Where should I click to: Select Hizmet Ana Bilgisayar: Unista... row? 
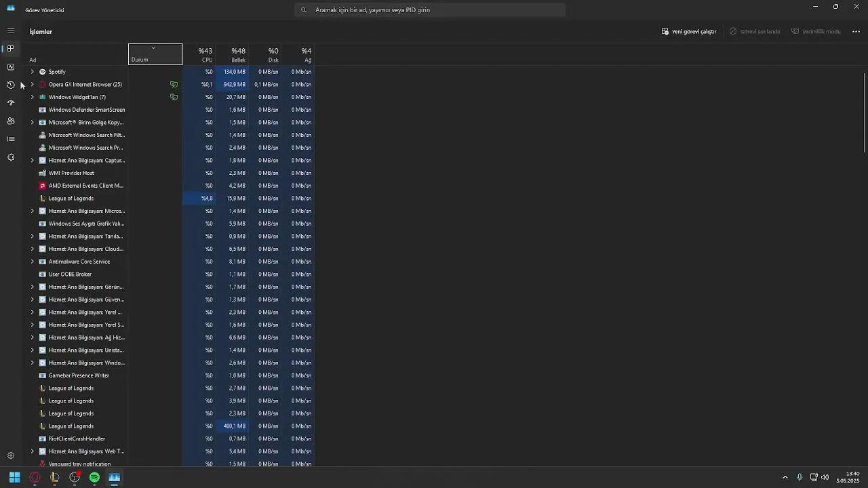pos(170,350)
